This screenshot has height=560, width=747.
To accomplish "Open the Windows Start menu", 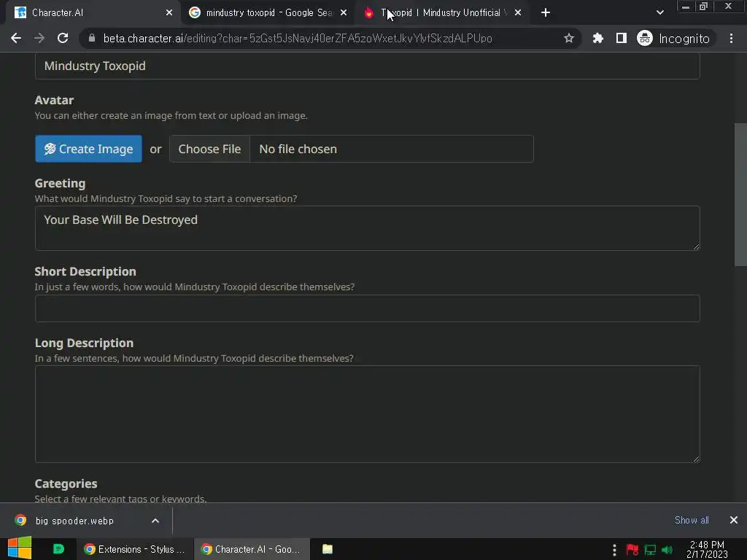I will tap(20, 548).
